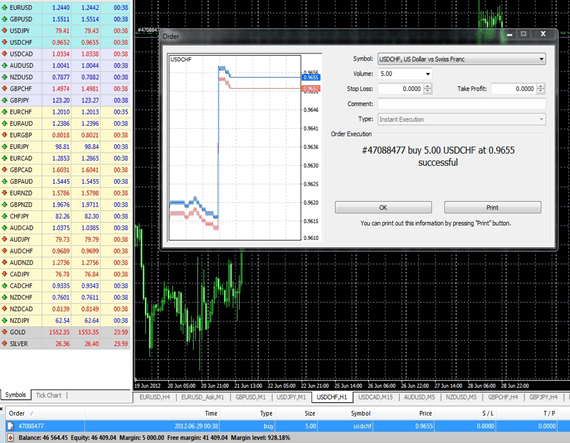Minimize the Order dialog window
Screen dimensions: 570x443
click(510, 34)
